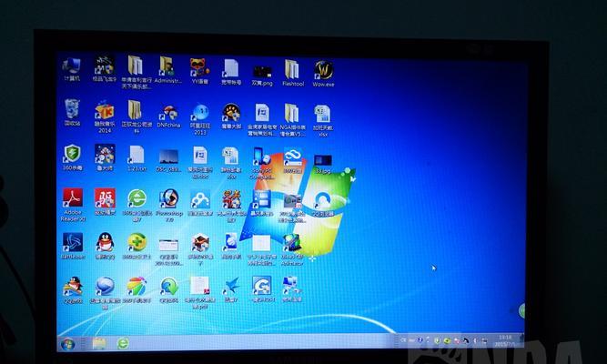Open Tencent QQ penguin shortcut
This screenshot has height=364, width=607.
[x=105, y=242]
